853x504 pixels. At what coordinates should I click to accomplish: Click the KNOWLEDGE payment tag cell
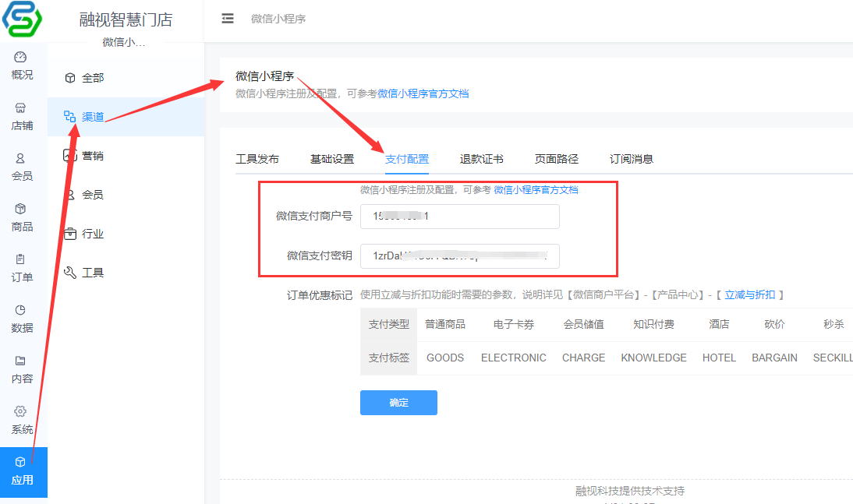pyautogui.click(x=654, y=358)
